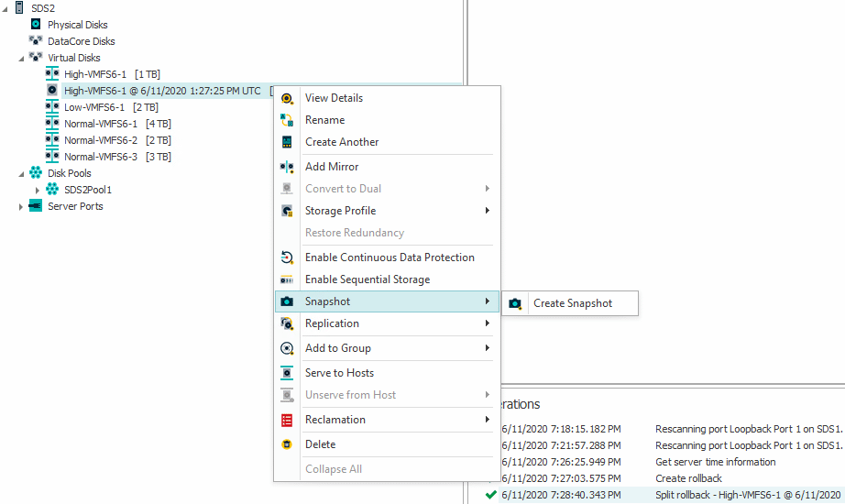Select Create Another menu entry
845x504 pixels.
click(x=388, y=142)
